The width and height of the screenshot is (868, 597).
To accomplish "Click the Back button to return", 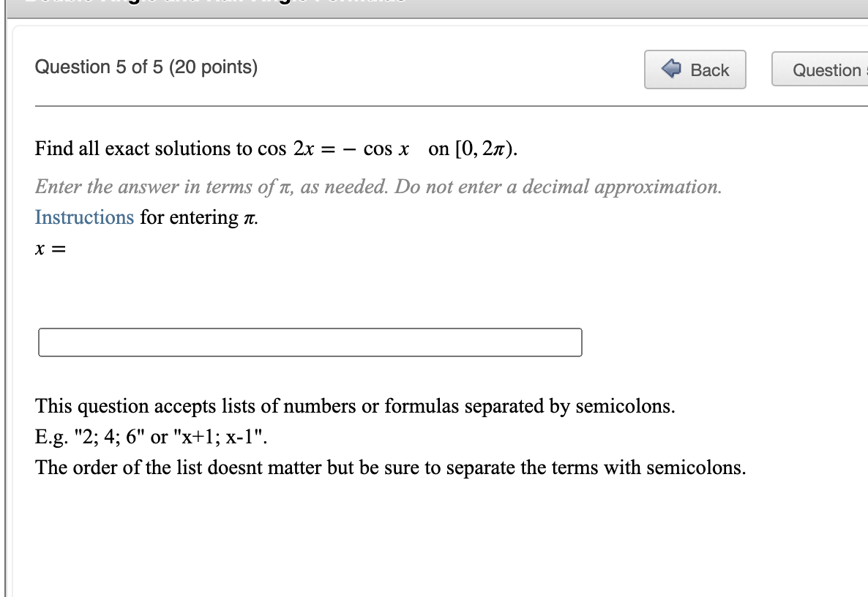I will [x=694, y=70].
